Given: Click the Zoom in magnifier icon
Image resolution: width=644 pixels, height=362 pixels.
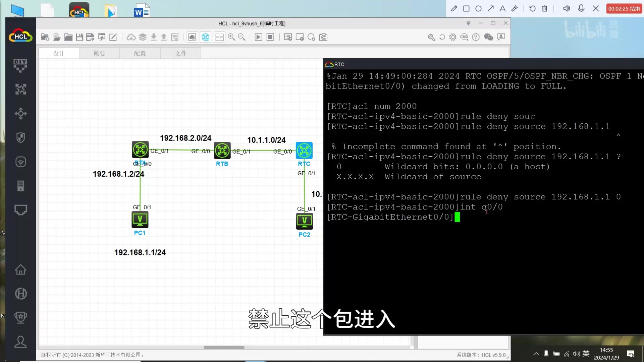Looking at the screenshot, I should (x=231, y=37).
